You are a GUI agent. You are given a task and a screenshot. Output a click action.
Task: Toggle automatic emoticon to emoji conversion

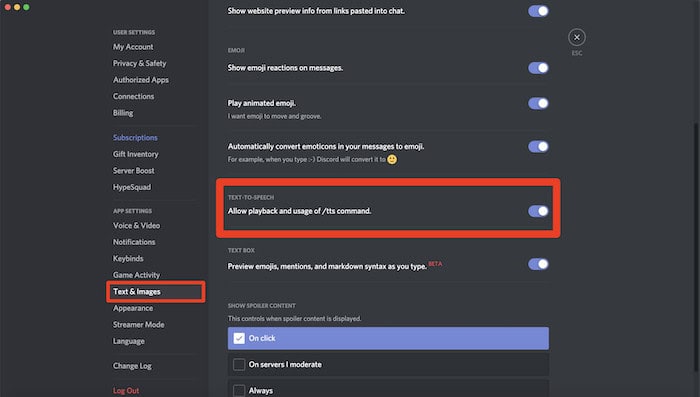[538, 146]
